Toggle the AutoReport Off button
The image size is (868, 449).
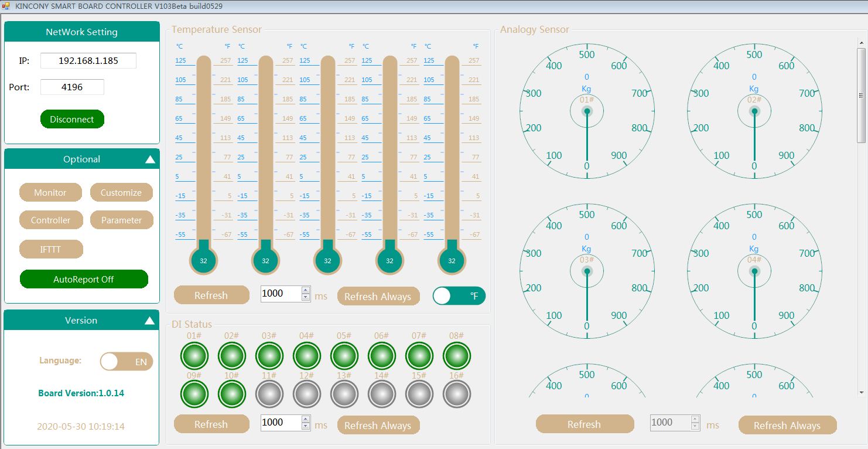[84, 279]
